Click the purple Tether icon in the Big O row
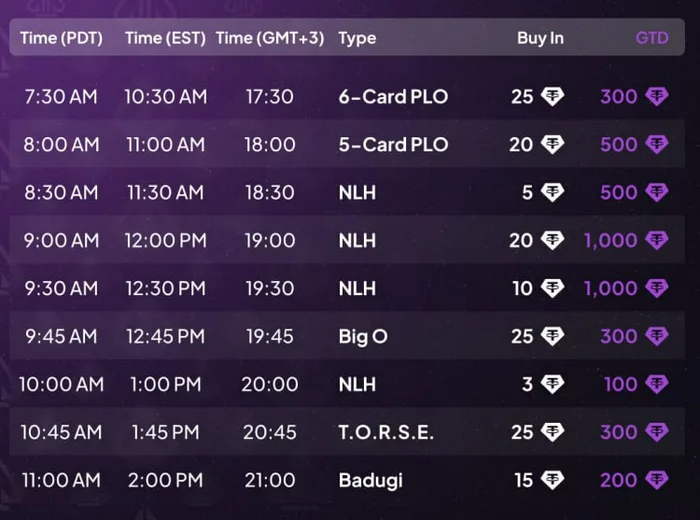Screen dimensions: 700x520 (656, 337)
